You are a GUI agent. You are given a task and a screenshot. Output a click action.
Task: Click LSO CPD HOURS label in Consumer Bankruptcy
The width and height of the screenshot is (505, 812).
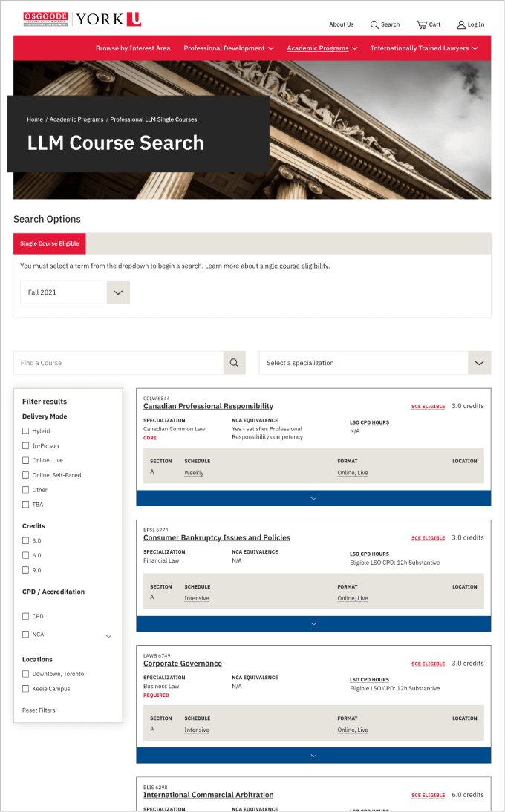tap(369, 554)
